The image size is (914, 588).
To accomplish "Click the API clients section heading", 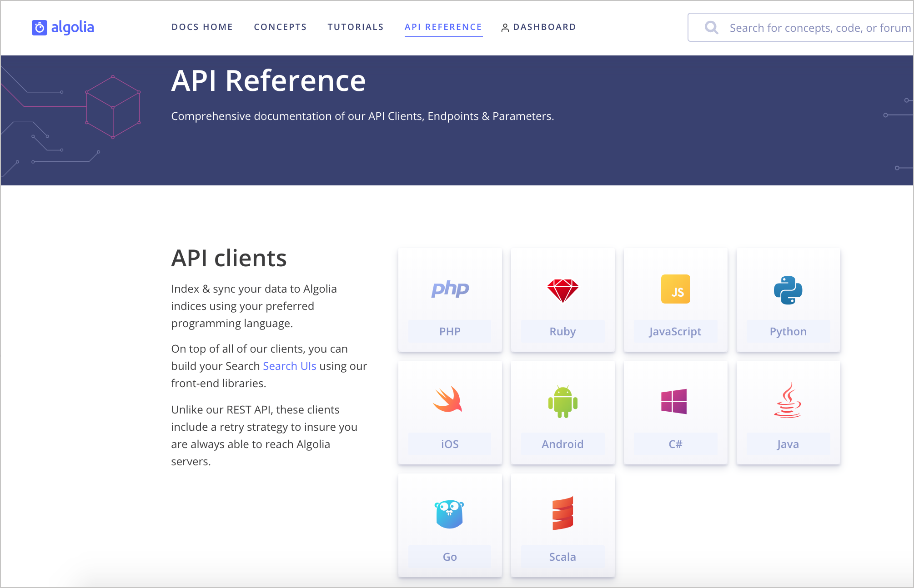I will tap(229, 258).
